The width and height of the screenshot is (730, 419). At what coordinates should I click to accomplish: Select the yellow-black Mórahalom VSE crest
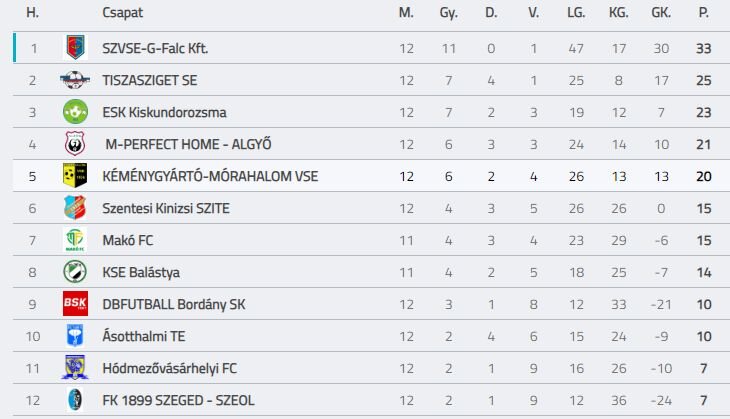point(75,176)
